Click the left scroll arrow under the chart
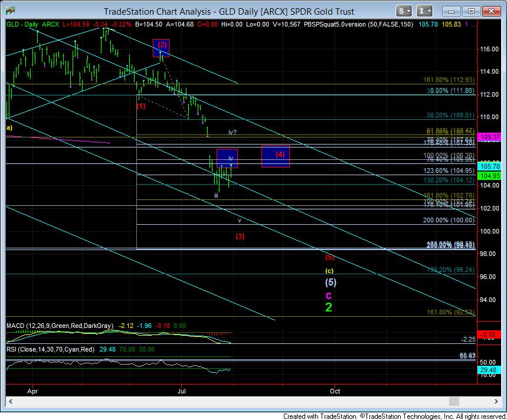Screen dimensions: 507x420 point(11,401)
